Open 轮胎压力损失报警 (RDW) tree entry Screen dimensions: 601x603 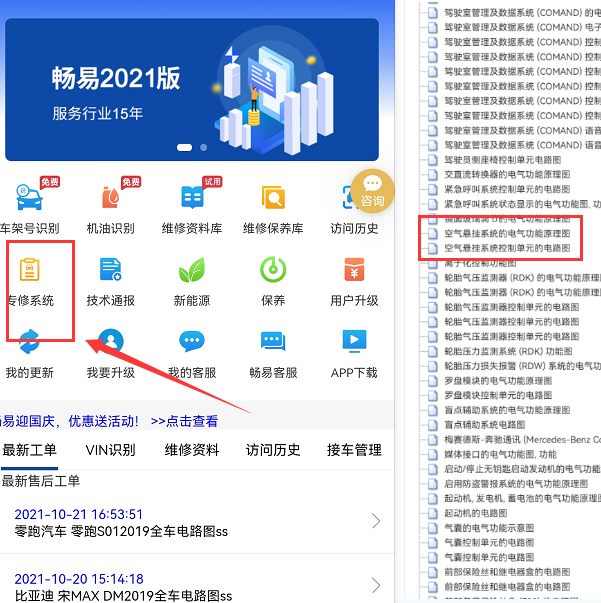(523, 366)
